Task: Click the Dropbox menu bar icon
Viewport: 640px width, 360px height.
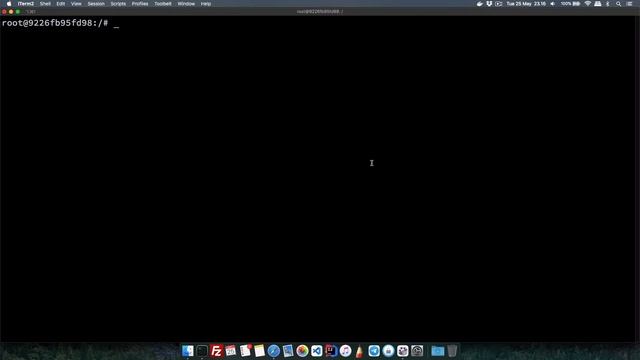Action: click(489, 4)
